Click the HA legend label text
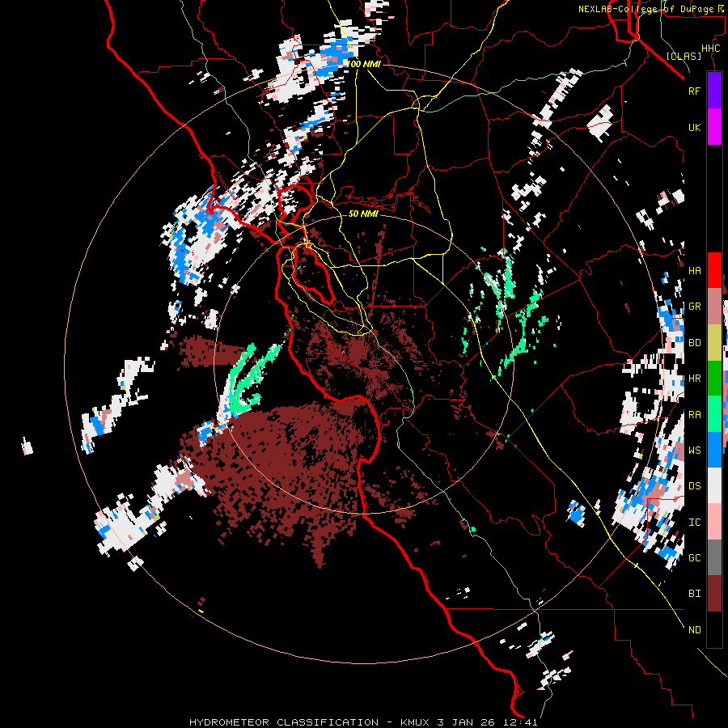 tap(694, 270)
